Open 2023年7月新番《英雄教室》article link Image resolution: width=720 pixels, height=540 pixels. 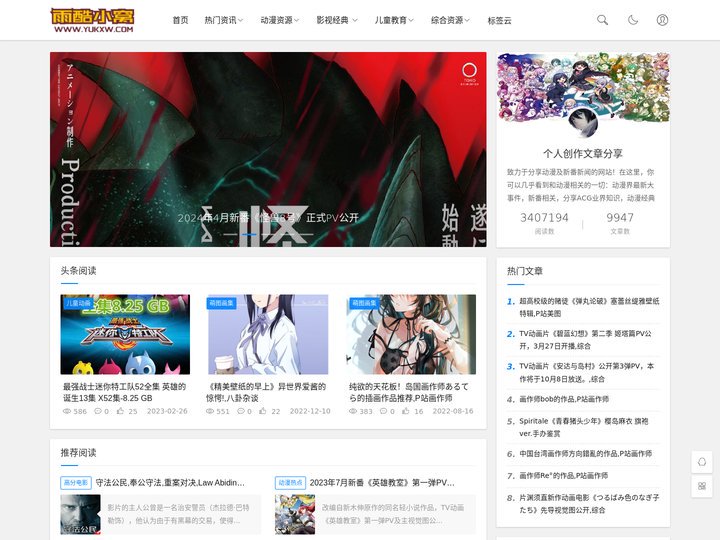pyautogui.click(x=382, y=483)
